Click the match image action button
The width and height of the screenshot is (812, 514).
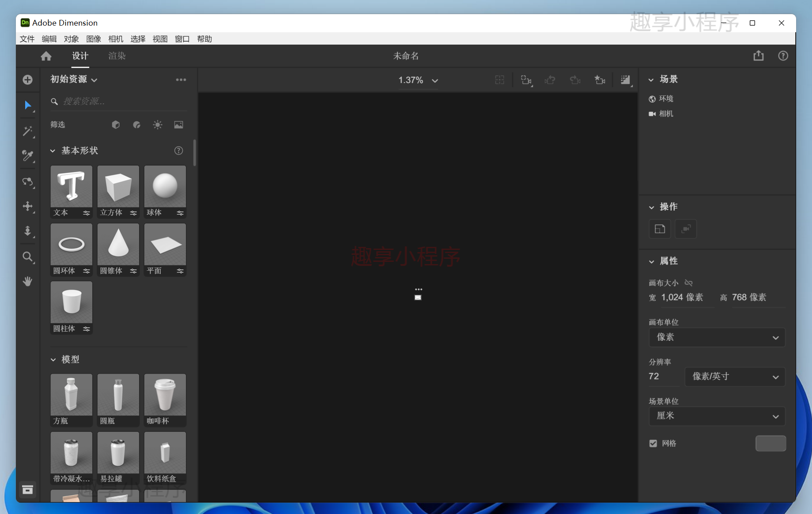pos(660,229)
